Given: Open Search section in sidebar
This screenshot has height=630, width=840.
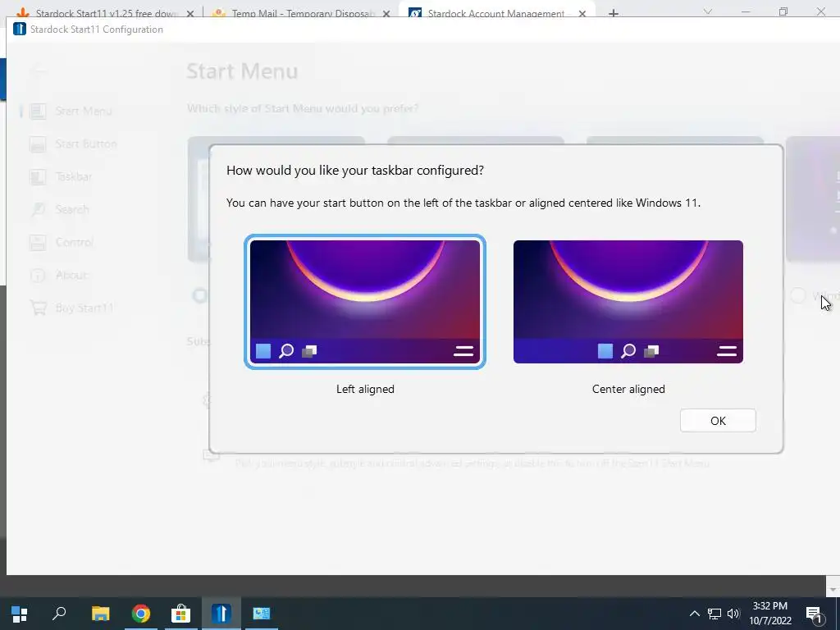Looking at the screenshot, I should pyautogui.click(x=72, y=209).
